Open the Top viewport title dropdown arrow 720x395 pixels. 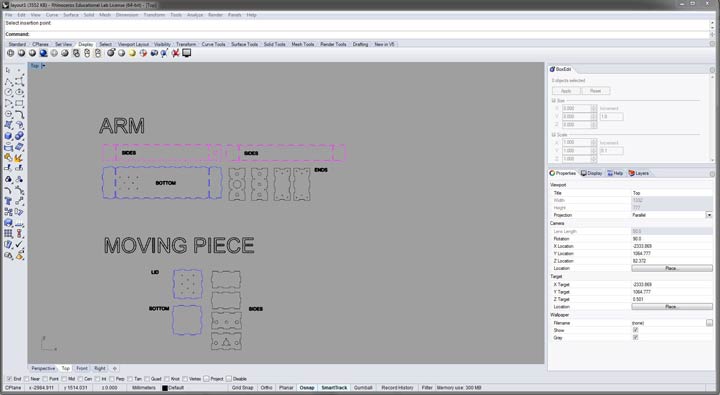click(x=44, y=66)
